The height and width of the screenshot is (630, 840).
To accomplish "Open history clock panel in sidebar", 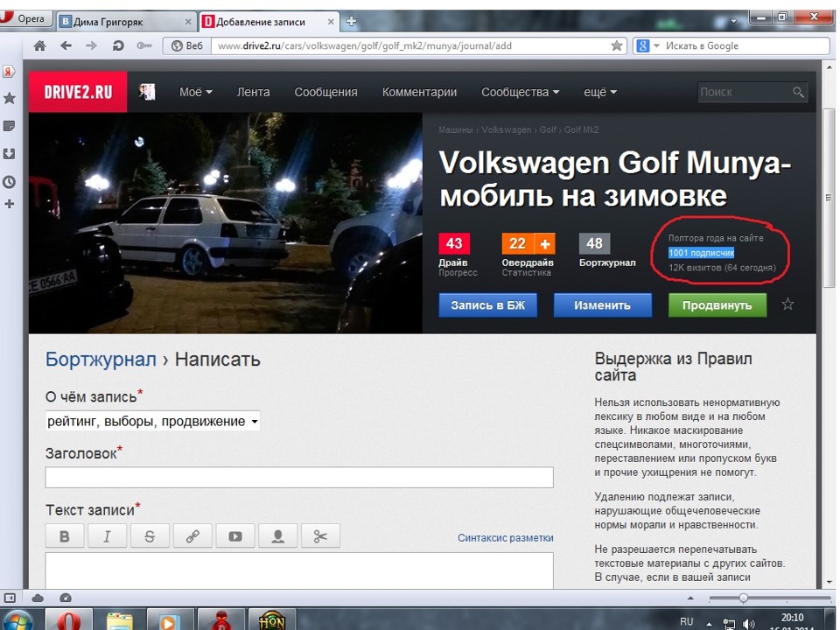I will (9, 182).
